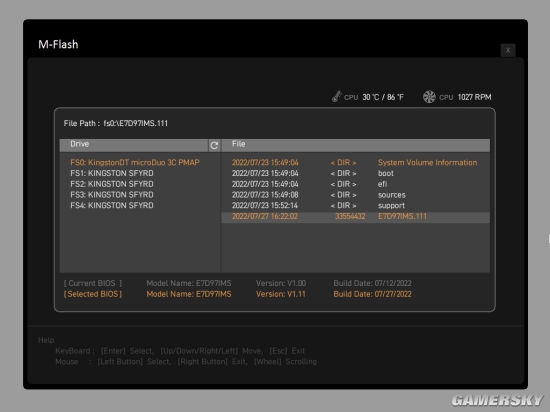Click the Version: V1.00 text
The height and width of the screenshot is (412, 550).
click(x=281, y=283)
